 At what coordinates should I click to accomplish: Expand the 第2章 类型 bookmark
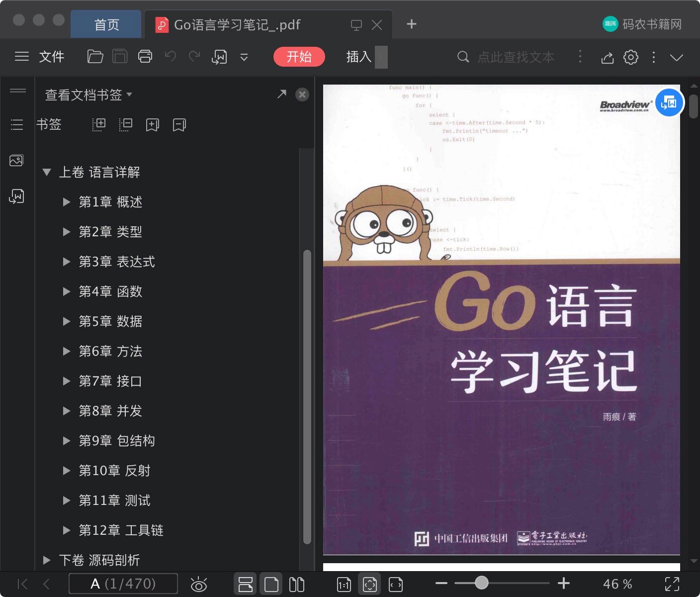pyautogui.click(x=66, y=232)
